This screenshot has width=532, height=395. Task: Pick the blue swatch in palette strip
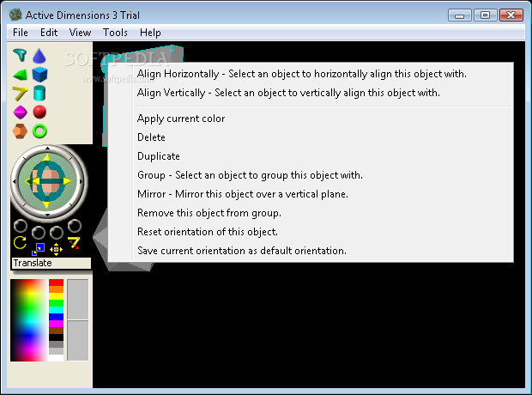click(56, 317)
